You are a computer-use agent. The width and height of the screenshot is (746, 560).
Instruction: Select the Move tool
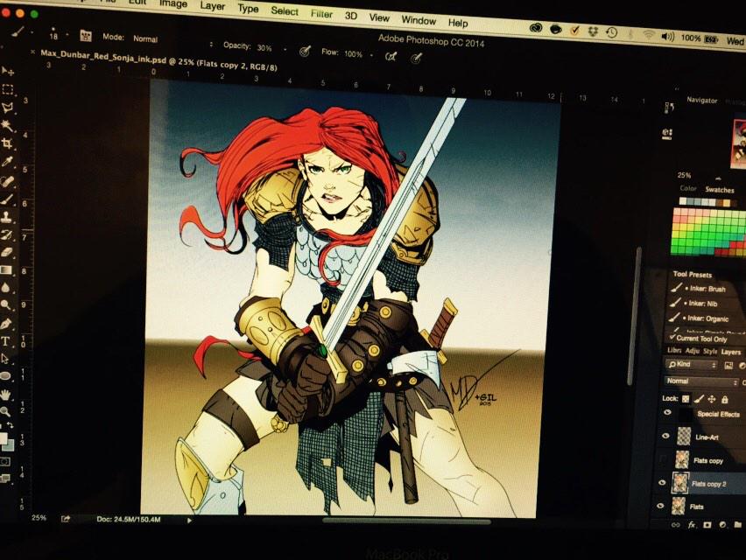click(8, 71)
